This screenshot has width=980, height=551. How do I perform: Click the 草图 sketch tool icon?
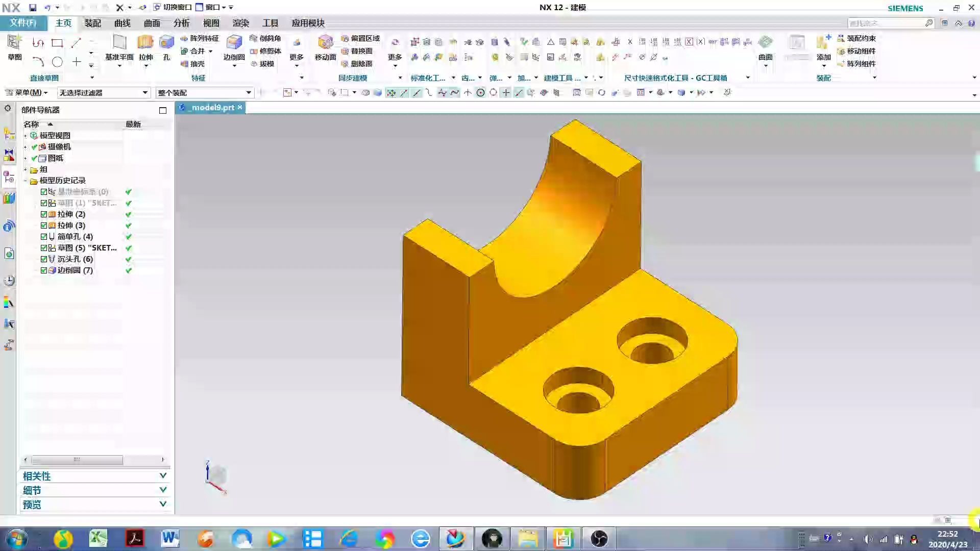(x=14, y=43)
